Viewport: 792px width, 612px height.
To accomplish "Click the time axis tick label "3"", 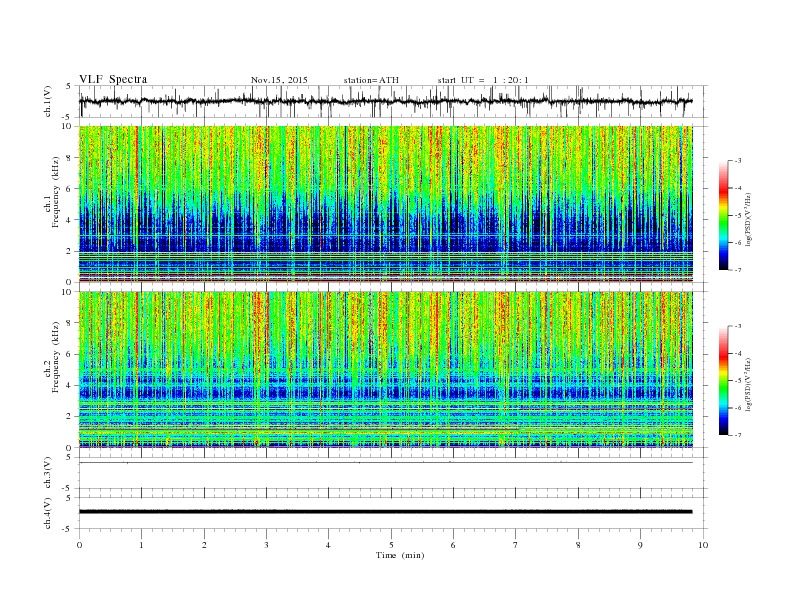I will [x=267, y=545].
